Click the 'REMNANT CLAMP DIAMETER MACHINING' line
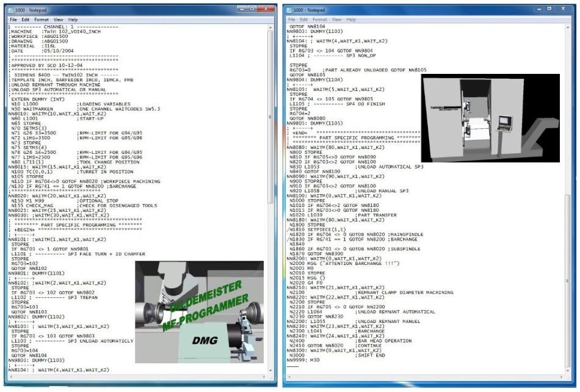The height and width of the screenshot is (392, 580). (x=371, y=292)
